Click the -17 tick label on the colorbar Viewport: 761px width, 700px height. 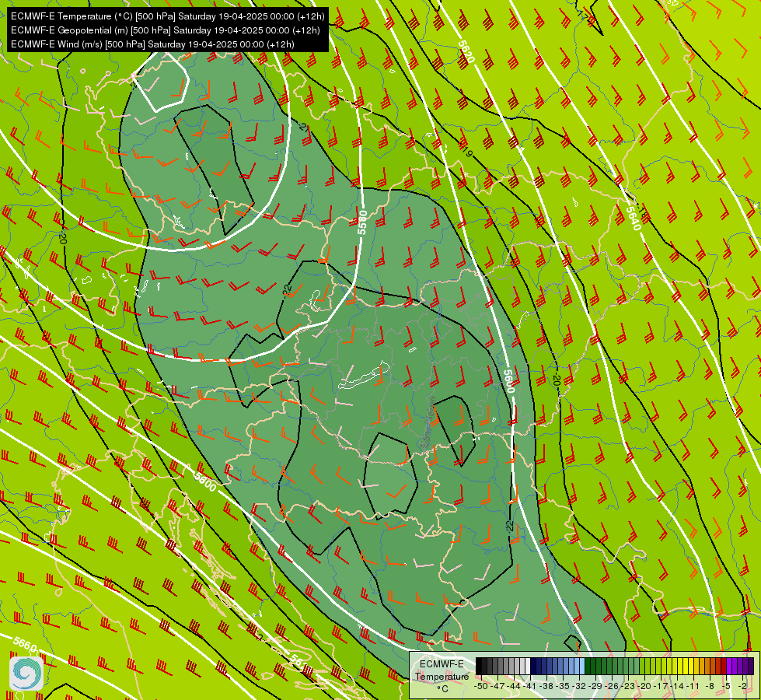coord(661,686)
